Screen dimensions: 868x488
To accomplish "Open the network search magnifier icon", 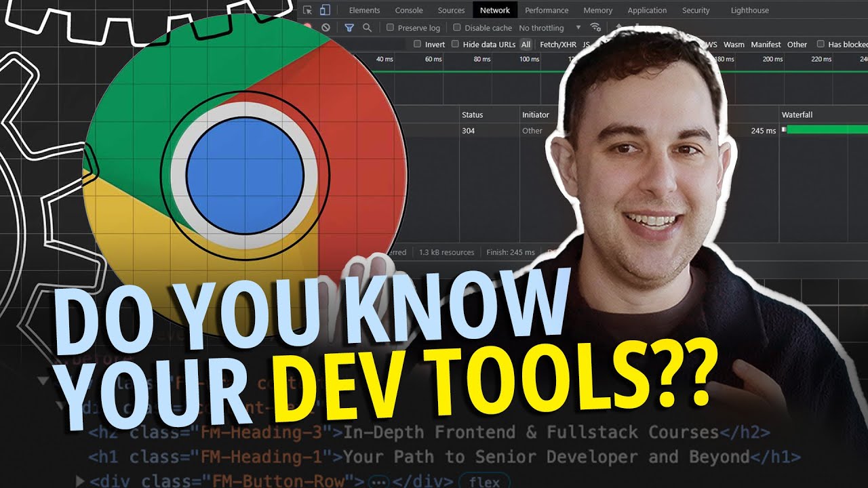I will click(367, 28).
